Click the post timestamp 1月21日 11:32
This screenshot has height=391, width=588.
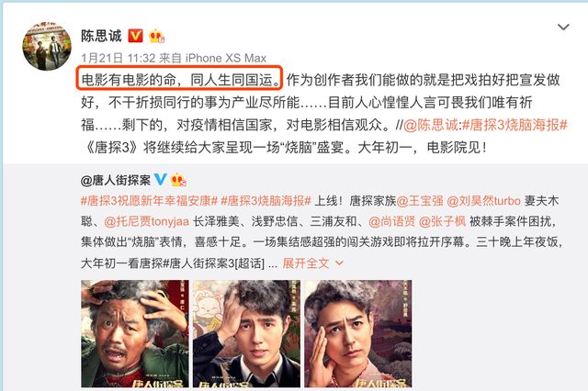tap(119, 58)
